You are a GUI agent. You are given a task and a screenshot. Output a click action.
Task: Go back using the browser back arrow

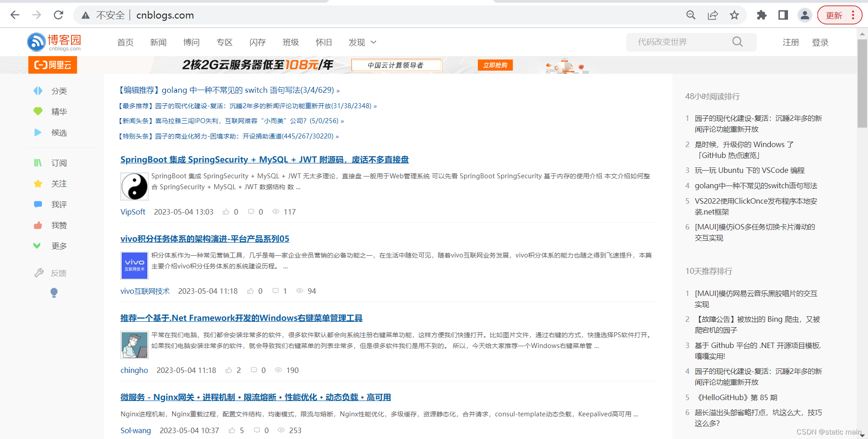pyautogui.click(x=15, y=15)
